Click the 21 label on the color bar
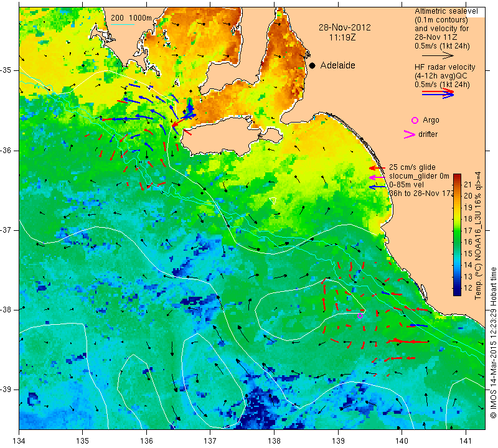 coord(468,184)
